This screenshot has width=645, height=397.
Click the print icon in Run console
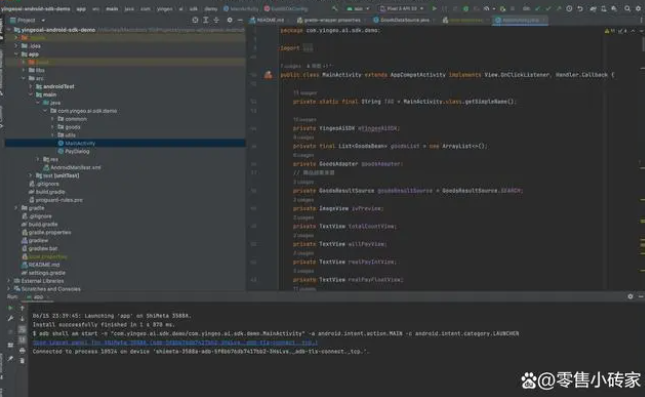22,350
